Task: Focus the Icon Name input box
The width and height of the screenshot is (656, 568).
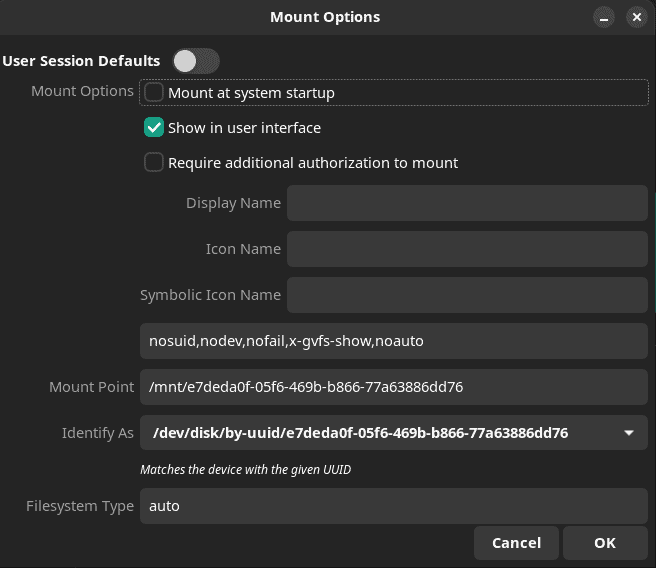Action: (467, 249)
